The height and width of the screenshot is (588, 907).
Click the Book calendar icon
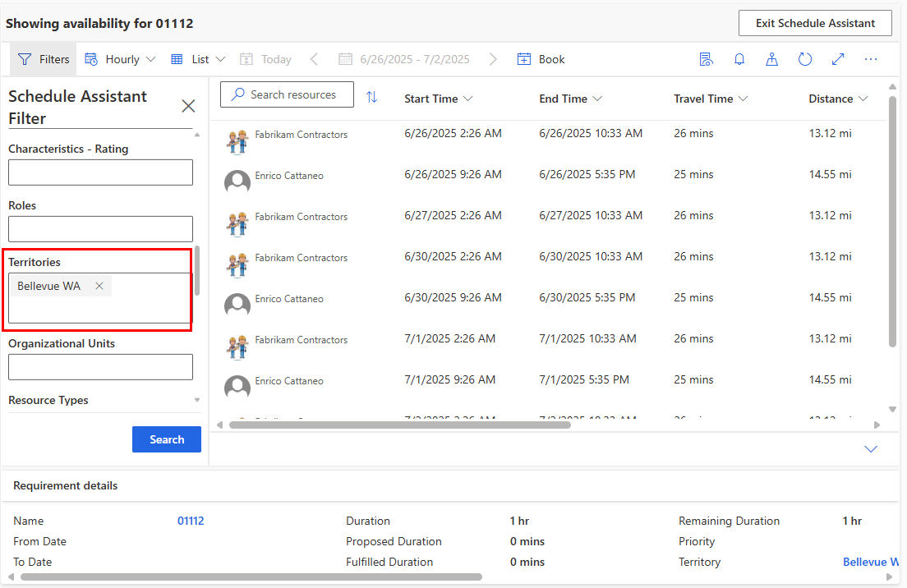click(x=523, y=58)
